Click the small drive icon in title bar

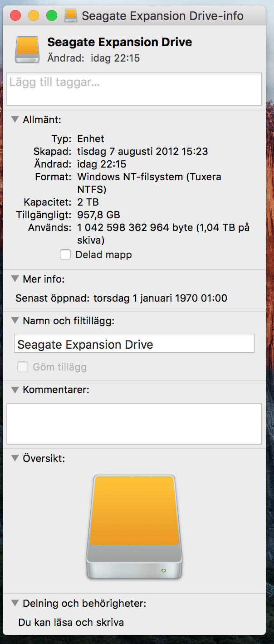(x=71, y=16)
